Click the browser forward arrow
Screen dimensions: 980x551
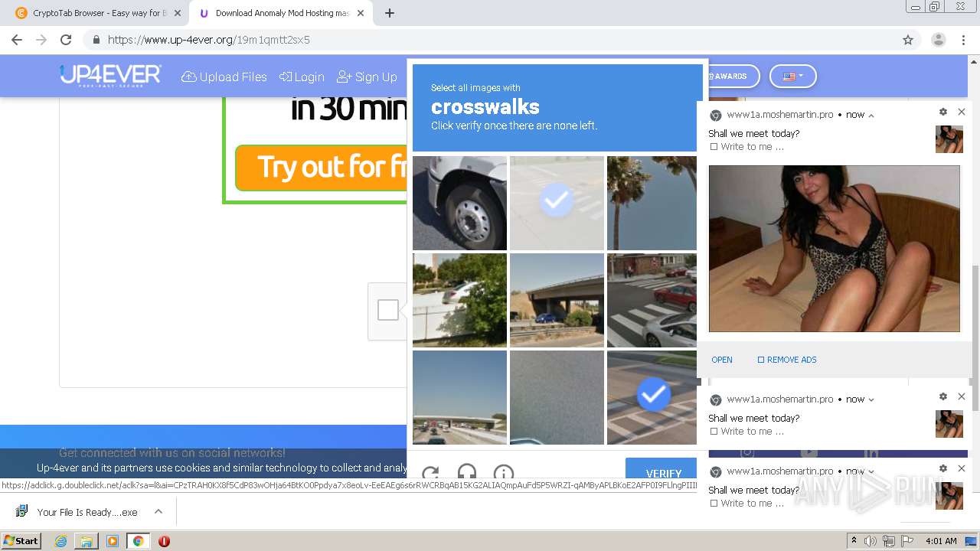tap(41, 40)
